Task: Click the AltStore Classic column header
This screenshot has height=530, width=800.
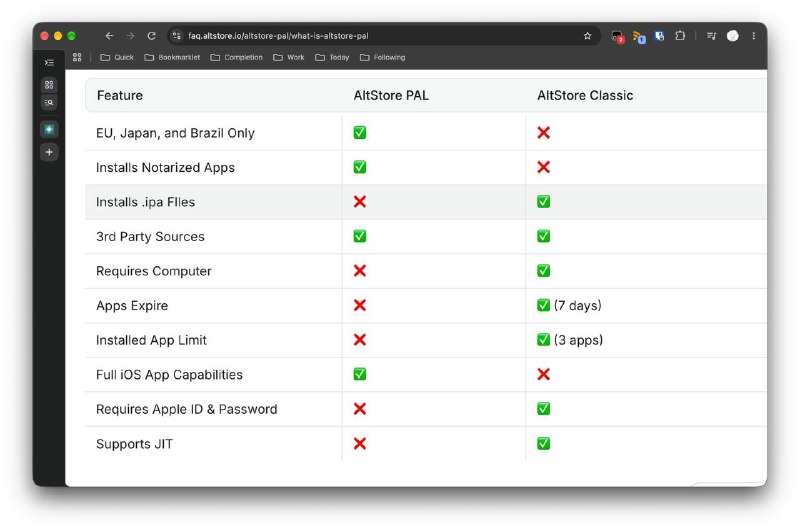Action: pyautogui.click(x=585, y=95)
